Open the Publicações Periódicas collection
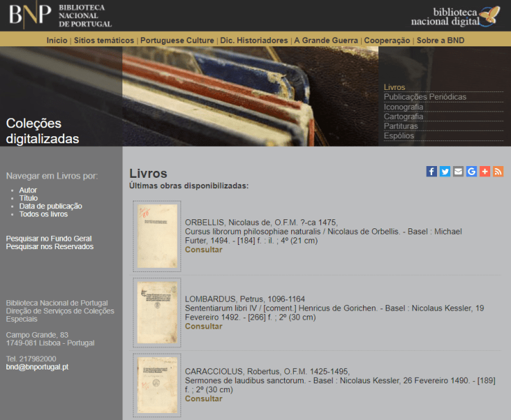This screenshot has height=420, width=511. coord(425,98)
